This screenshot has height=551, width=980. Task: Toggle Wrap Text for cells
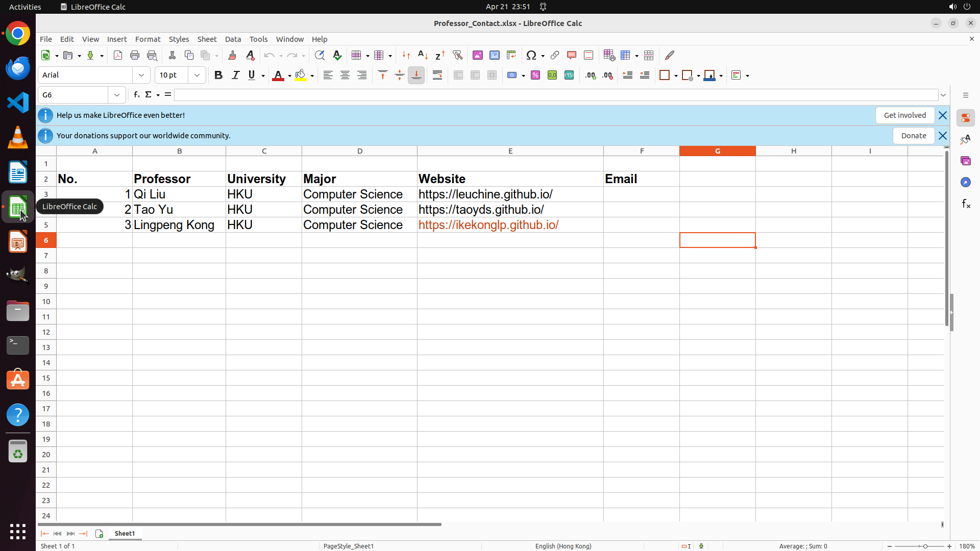pyautogui.click(x=437, y=76)
